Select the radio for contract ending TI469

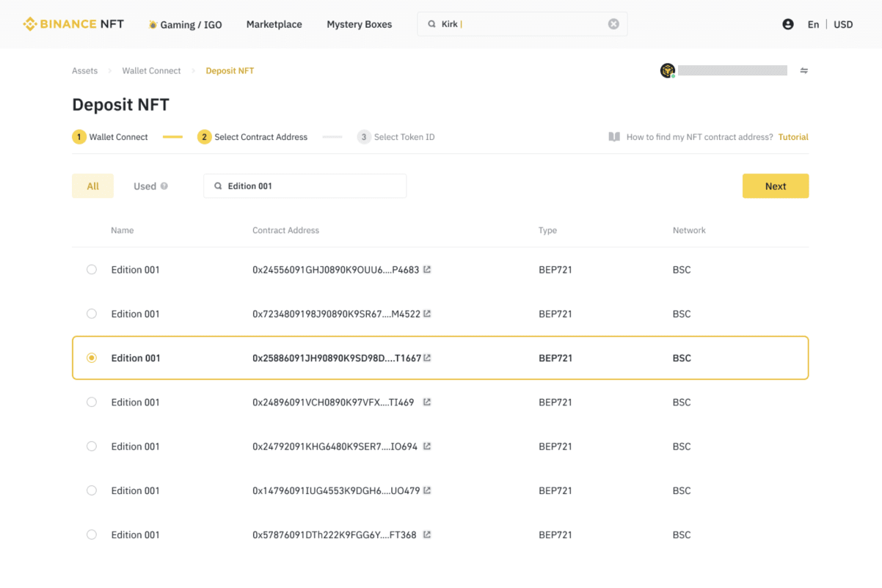pyautogui.click(x=92, y=402)
